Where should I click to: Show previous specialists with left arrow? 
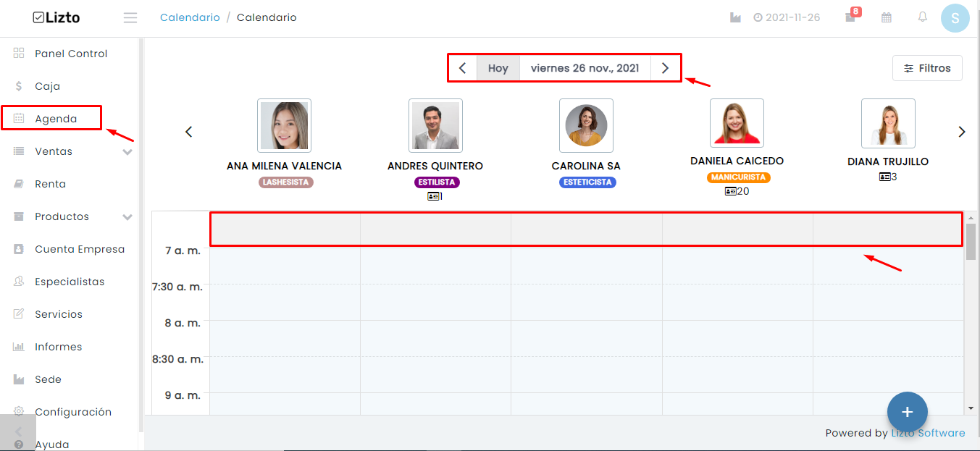tap(189, 132)
